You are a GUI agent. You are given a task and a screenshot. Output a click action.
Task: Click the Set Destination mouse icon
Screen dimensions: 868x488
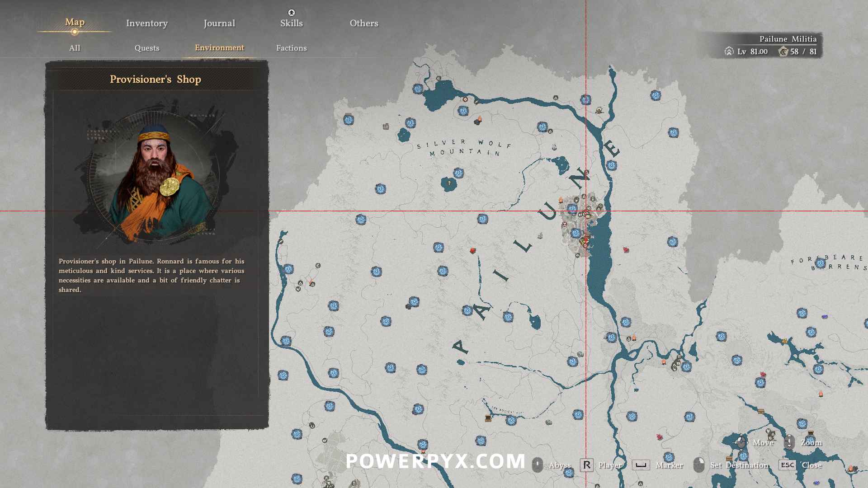[698, 465]
